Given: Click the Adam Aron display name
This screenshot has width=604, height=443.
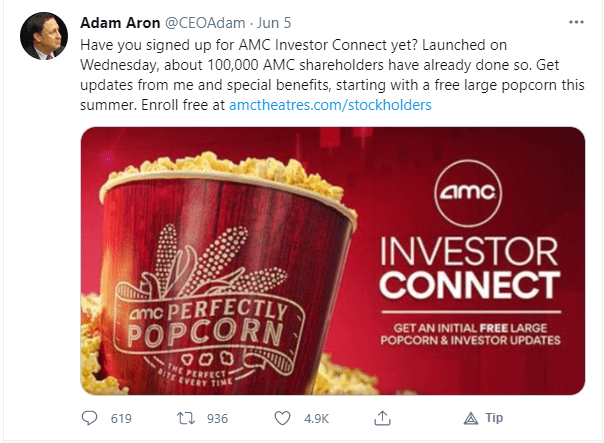Looking at the screenshot, I should (120, 23).
